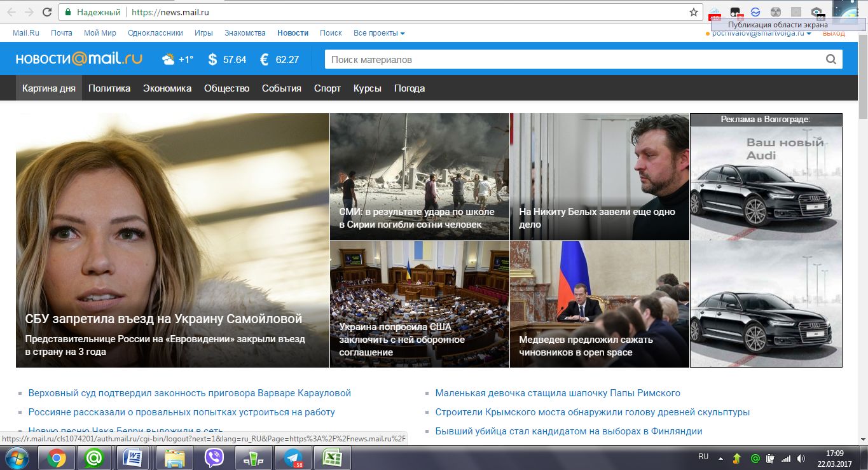Open the black square extension with red badge
Image resolution: width=868 pixels, height=470 pixels.
tap(736, 12)
